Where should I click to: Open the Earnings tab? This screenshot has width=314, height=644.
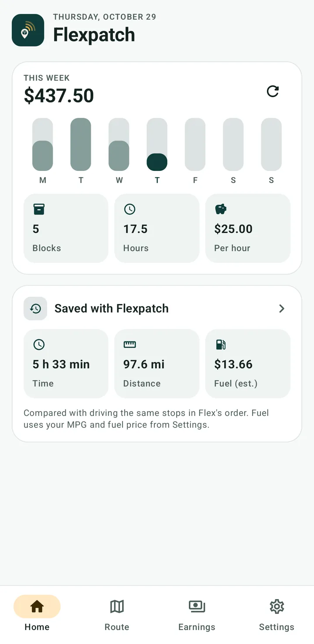pyautogui.click(x=197, y=614)
